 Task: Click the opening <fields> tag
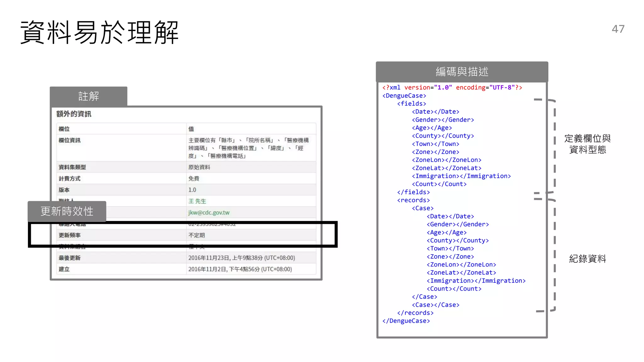412,103
